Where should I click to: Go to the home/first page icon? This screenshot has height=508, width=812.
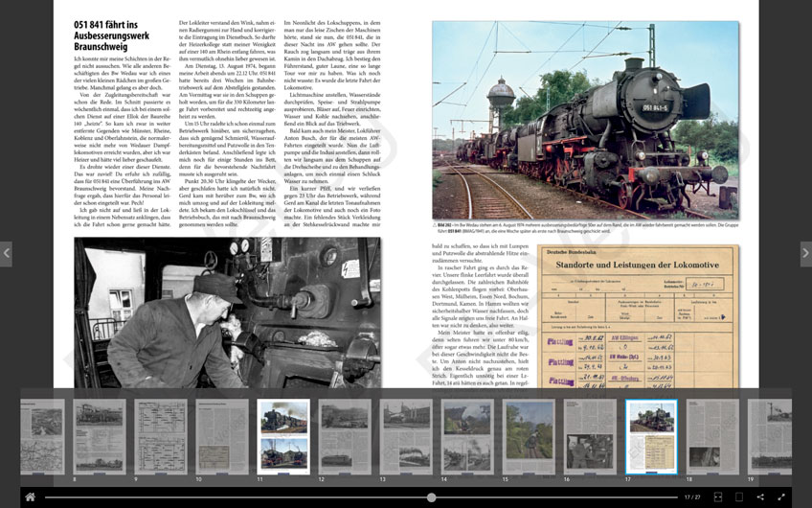pyautogui.click(x=30, y=497)
